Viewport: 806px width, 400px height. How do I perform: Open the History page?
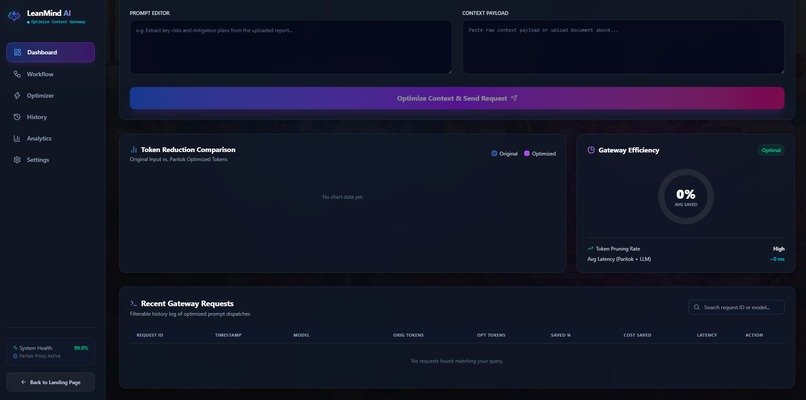[x=50, y=117]
